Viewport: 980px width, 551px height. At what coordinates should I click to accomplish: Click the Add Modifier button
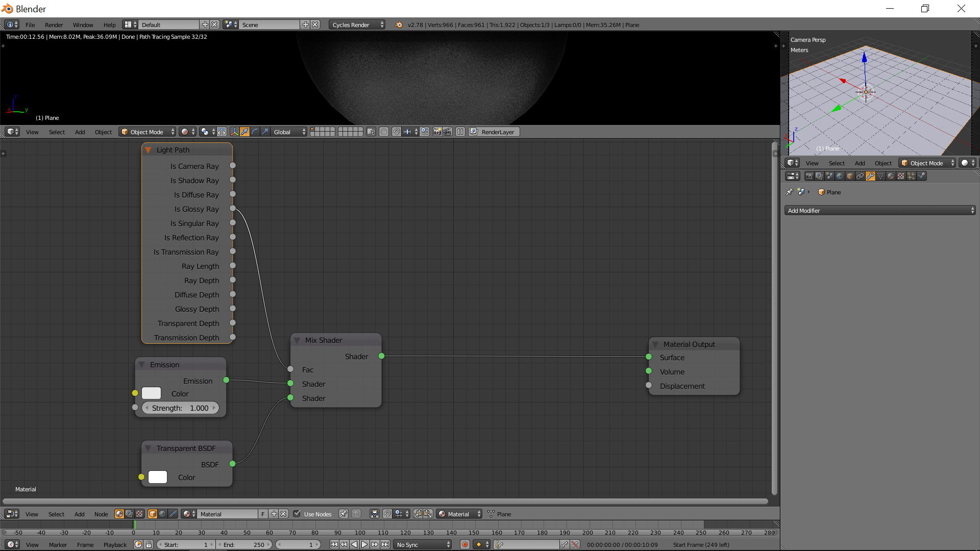tap(877, 211)
